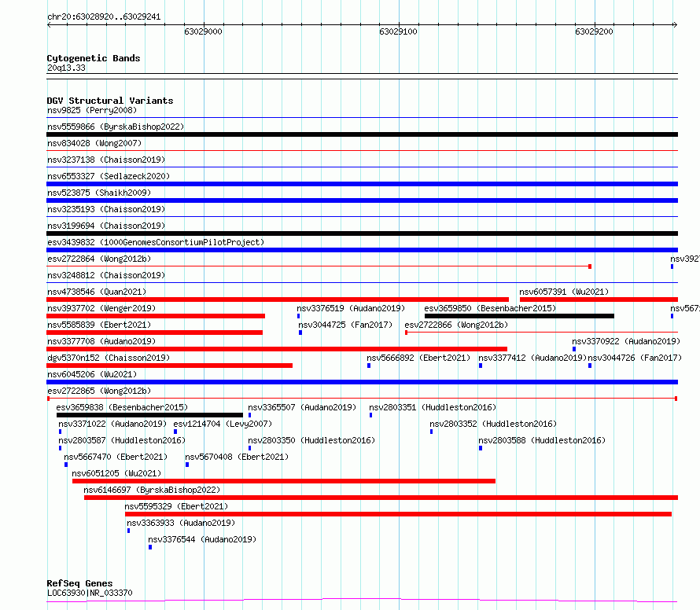Click the red bar of nsv6051205
This screenshot has height=610, width=700.
click(x=284, y=481)
